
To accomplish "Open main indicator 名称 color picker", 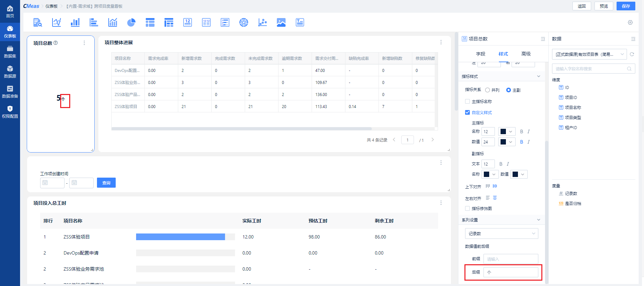I will point(507,131).
